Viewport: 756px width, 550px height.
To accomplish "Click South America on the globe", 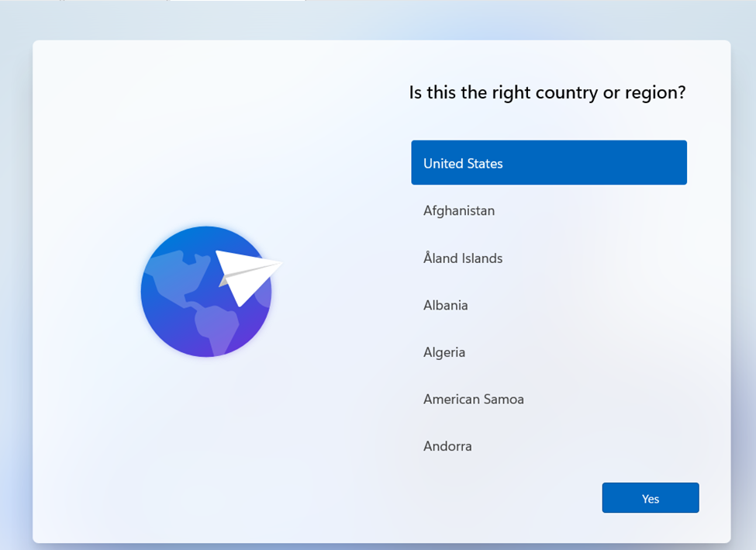I will [x=213, y=326].
